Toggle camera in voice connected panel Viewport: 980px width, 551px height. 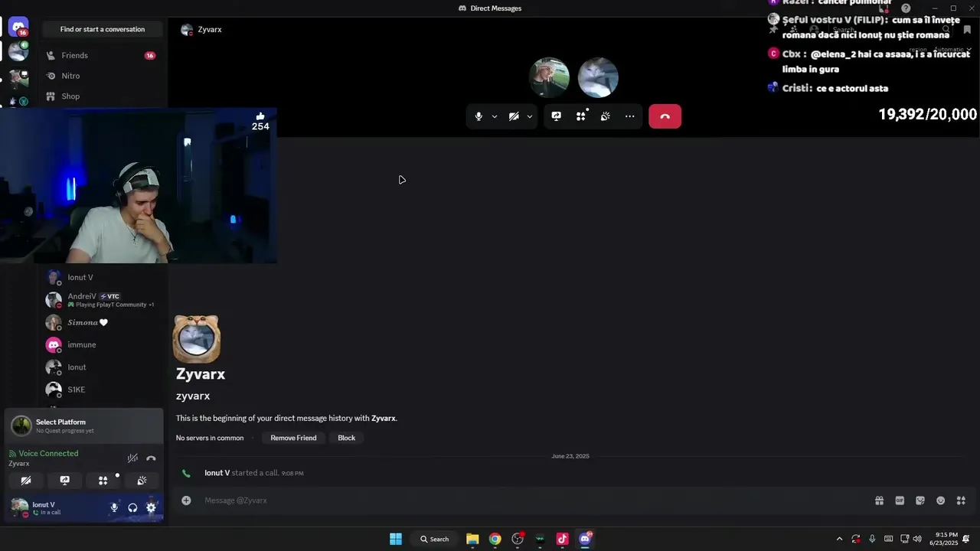[x=26, y=481]
